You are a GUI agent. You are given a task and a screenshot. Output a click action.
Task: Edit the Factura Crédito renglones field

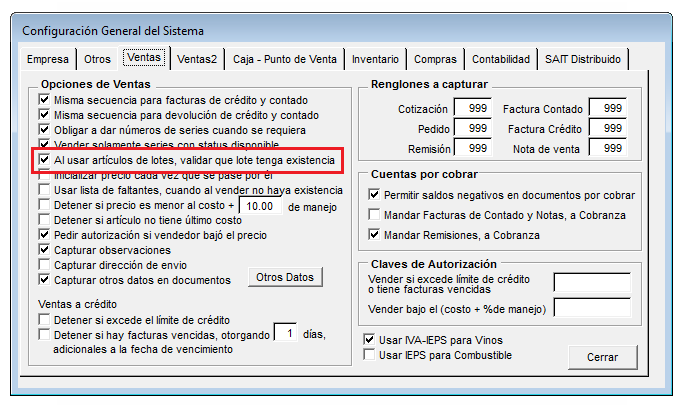pyautogui.click(x=608, y=128)
